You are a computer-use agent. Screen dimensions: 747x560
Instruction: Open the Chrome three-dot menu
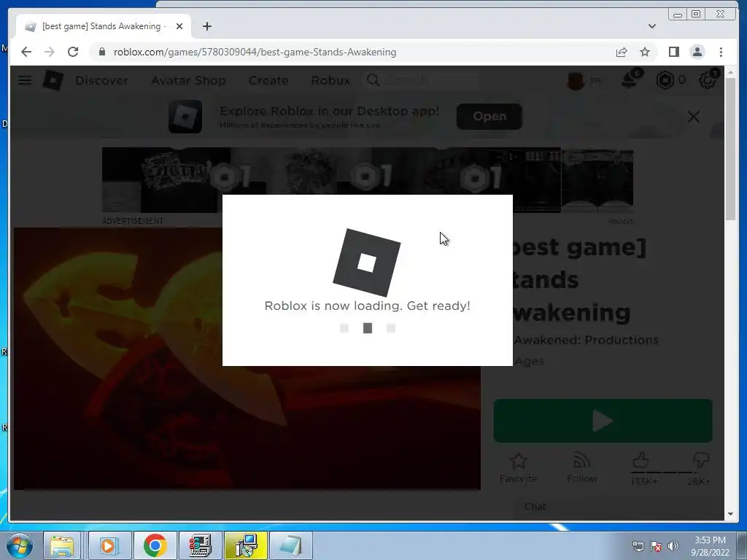(721, 52)
